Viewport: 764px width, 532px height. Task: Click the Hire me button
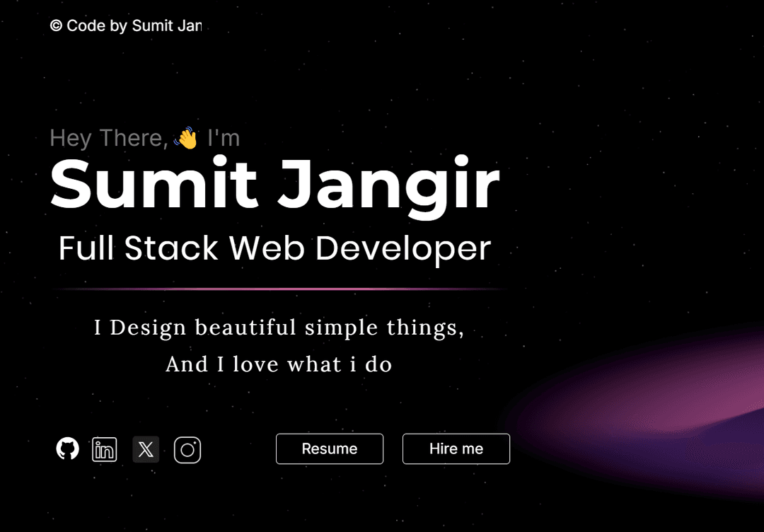tap(456, 449)
